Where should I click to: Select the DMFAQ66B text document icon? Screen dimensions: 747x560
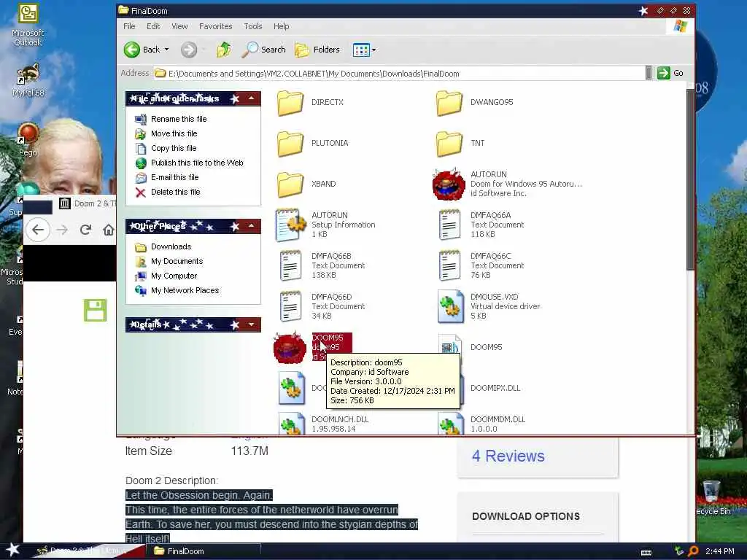coord(290,265)
